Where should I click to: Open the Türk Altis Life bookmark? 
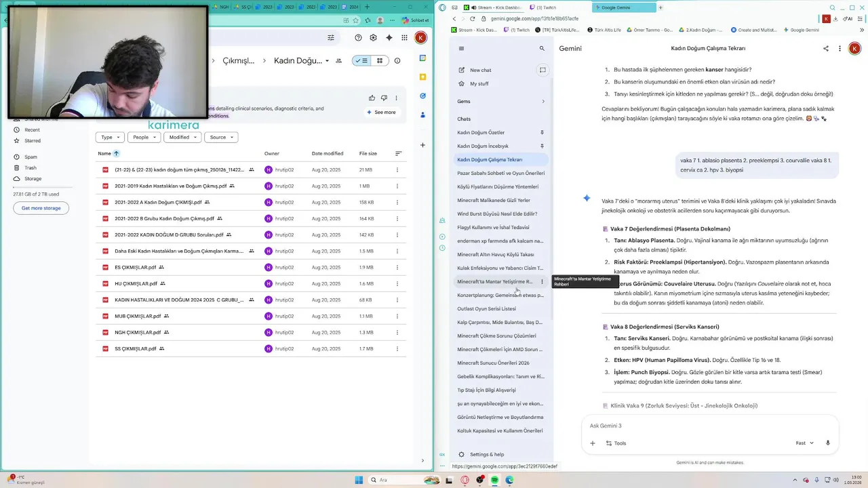coord(603,30)
